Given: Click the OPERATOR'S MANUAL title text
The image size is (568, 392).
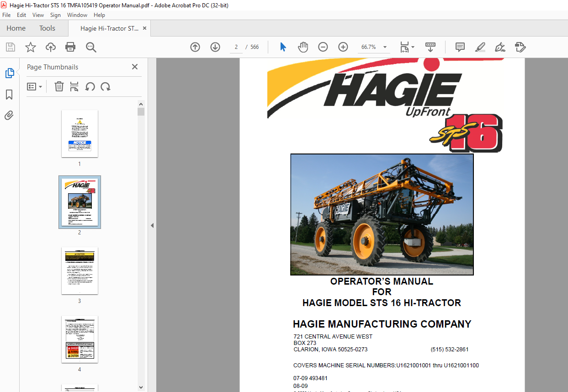Looking at the screenshot, I should 382,281.
